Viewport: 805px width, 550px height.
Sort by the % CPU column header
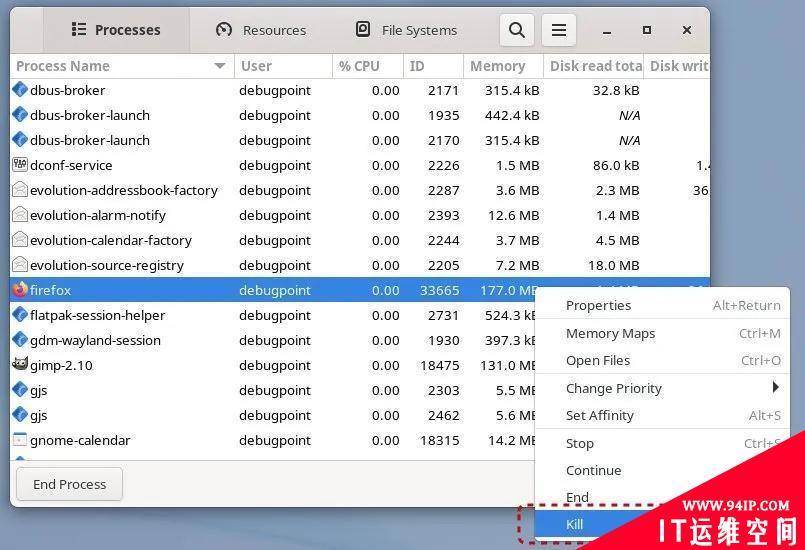[368, 66]
